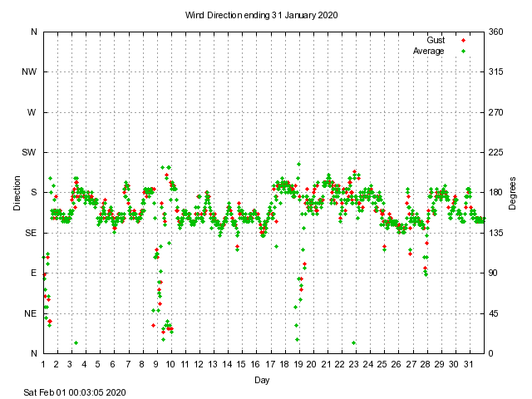Click day '5' on the x-axis
Viewport: 532px width, 399px height.
[x=98, y=364]
